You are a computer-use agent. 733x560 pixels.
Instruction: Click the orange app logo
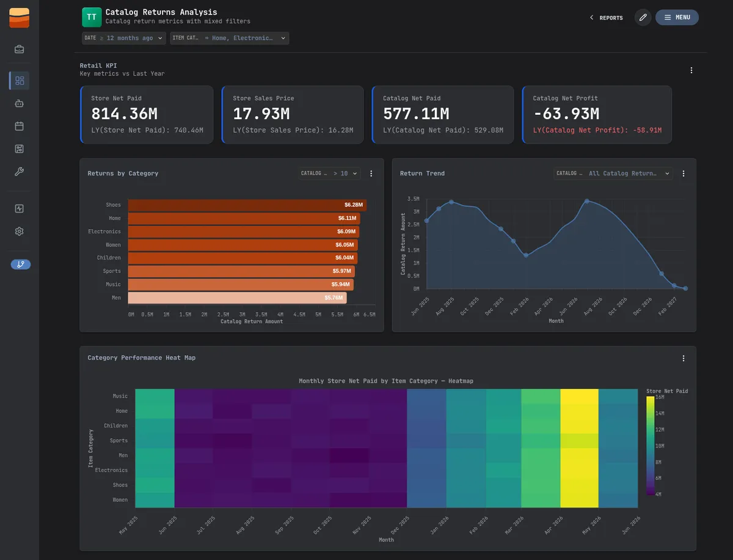(x=19, y=18)
